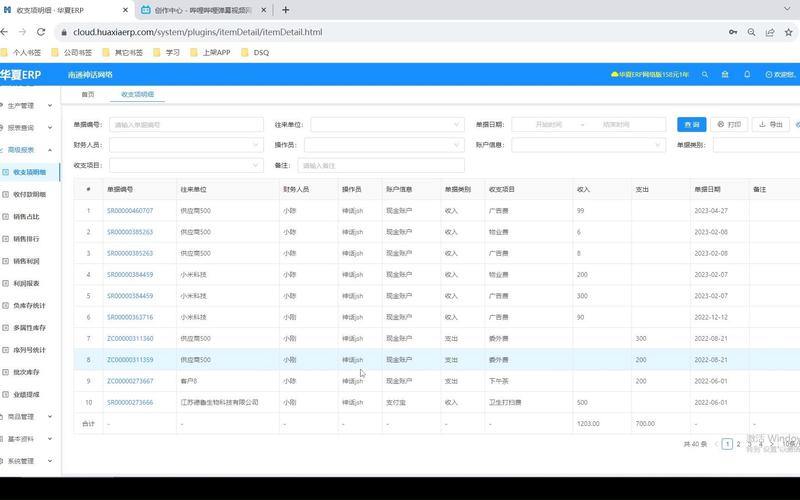
Task: Click the search magnifier icon in blue header
Action: 705,74
